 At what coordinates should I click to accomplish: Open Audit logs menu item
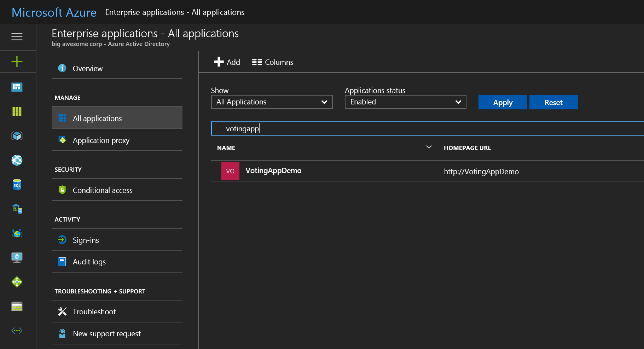tap(117, 262)
